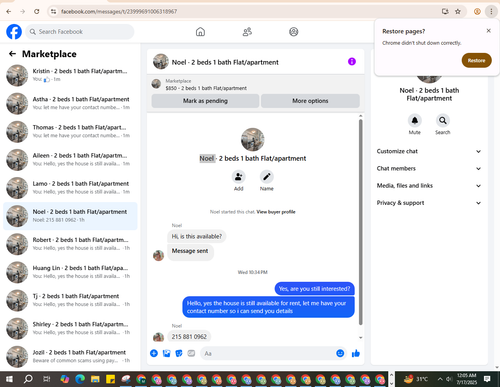Image resolution: width=500 pixels, height=387 pixels.
Task: Expand Media, files and links section
Action: 429,186
